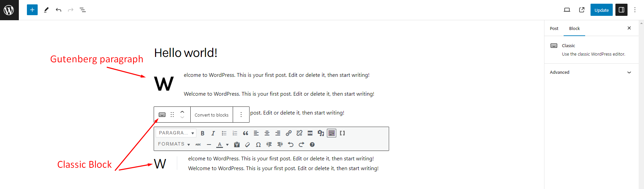Toggle the toolbar kitchen sink button

click(x=332, y=133)
